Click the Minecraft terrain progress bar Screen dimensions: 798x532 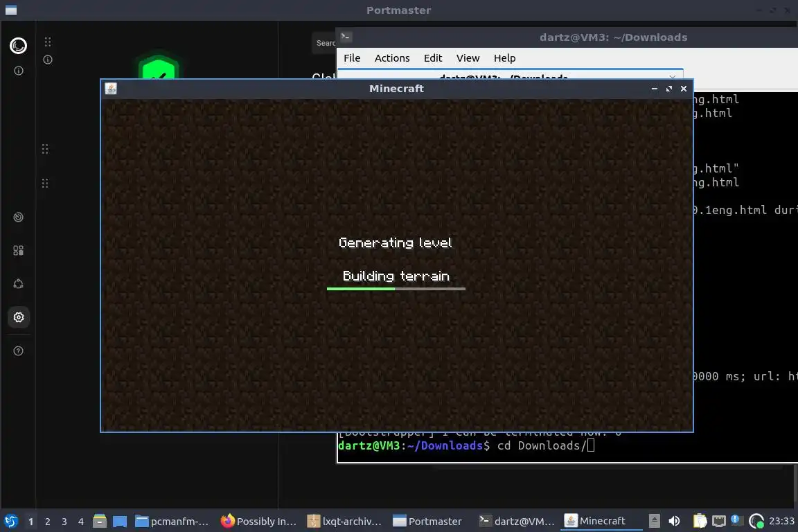(x=396, y=289)
